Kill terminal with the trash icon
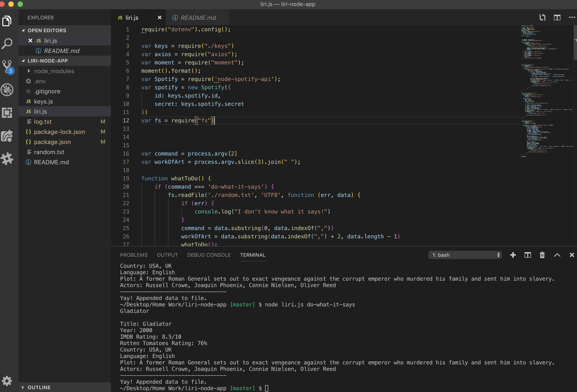Image resolution: width=577 pixels, height=392 pixels. pos(542,255)
